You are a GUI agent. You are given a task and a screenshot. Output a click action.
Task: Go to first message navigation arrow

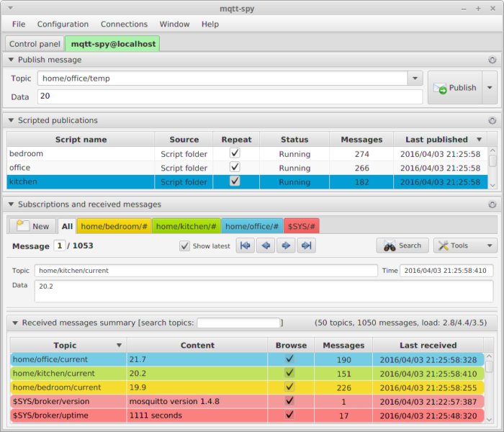coord(246,246)
